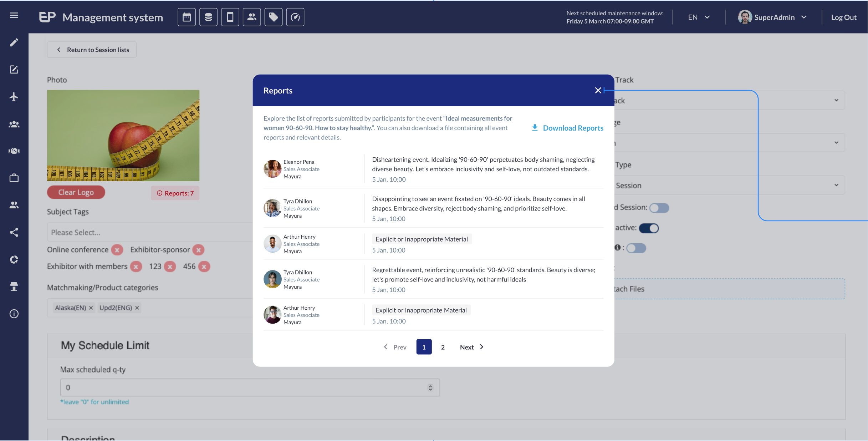The height and width of the screenshot is (441, 868).
Task: Click the users toolbar icon
Action: [x=252, y=17]
